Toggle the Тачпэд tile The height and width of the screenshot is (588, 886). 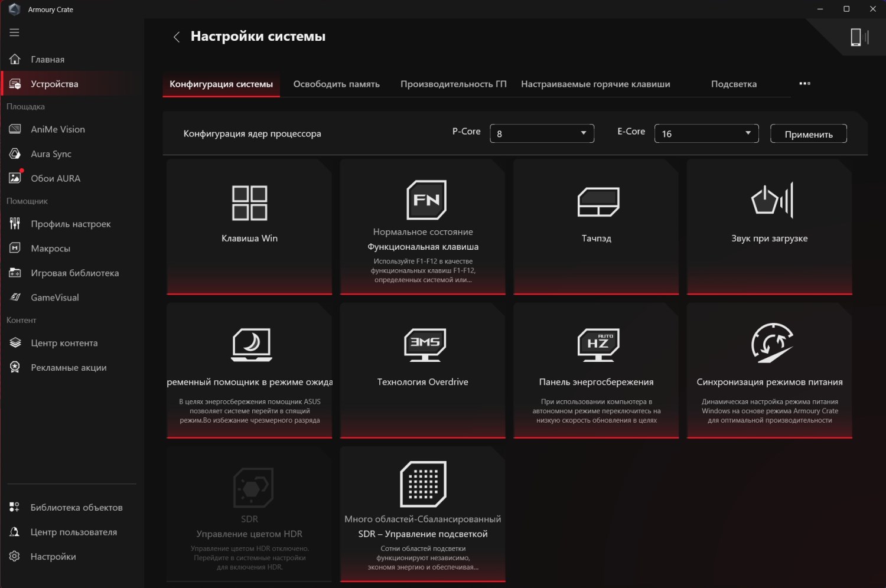coord(596,227)
